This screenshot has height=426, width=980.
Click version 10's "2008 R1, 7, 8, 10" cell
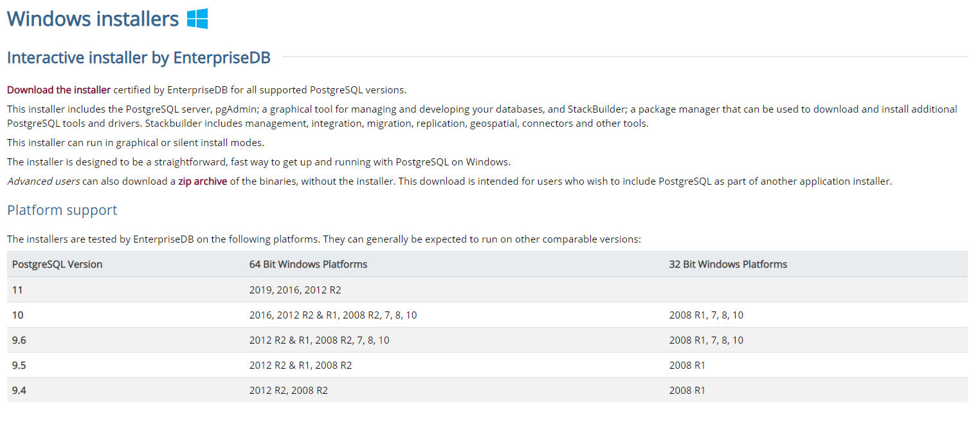pyautogui.click(x=706, y=315)
